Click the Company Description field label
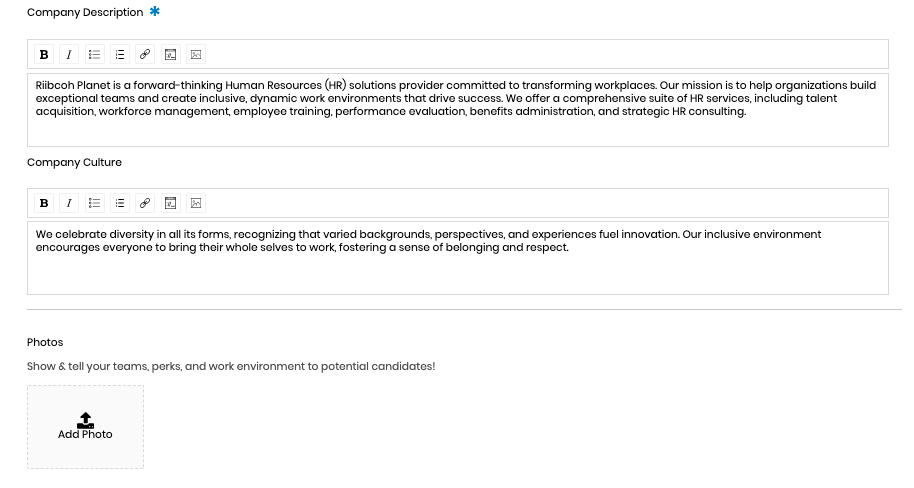The height and width of the screenshot is (488, 914). [85, 12]
